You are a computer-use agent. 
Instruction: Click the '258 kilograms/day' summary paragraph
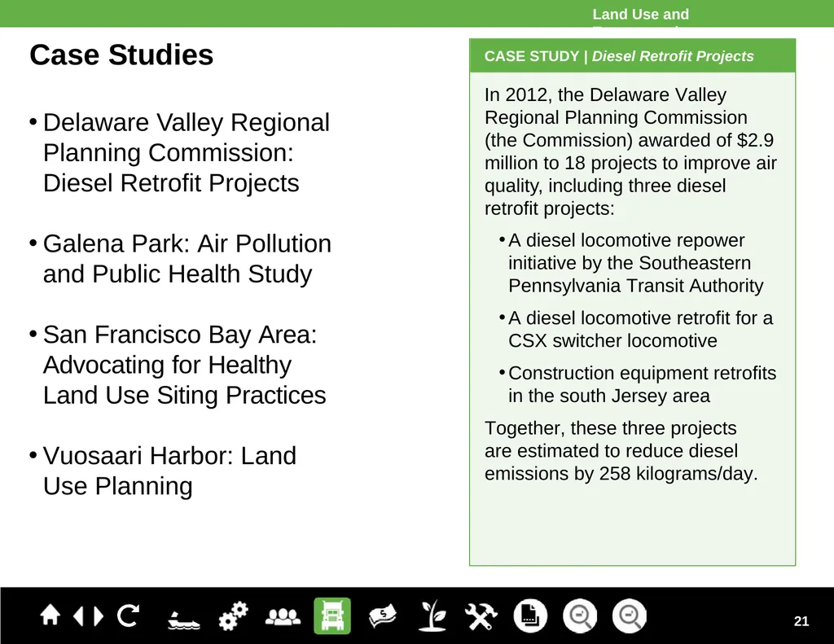pos(621,450)
